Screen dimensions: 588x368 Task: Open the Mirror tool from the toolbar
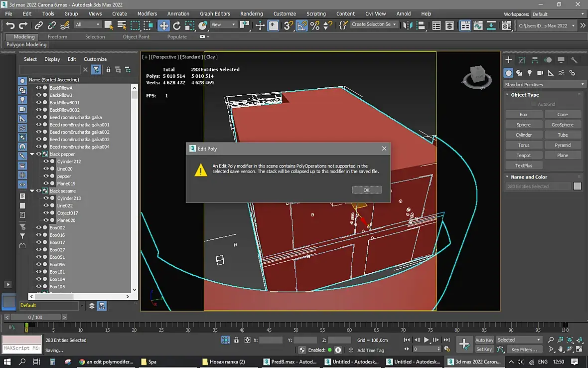point(407,26)
